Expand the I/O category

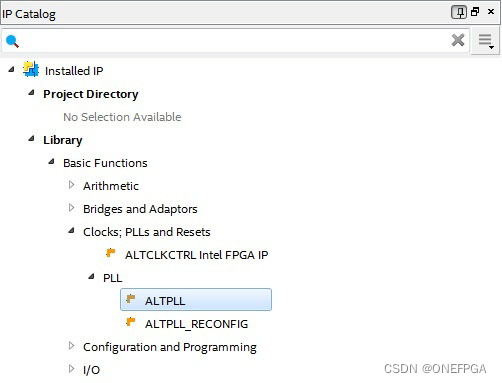pos(71,369)
